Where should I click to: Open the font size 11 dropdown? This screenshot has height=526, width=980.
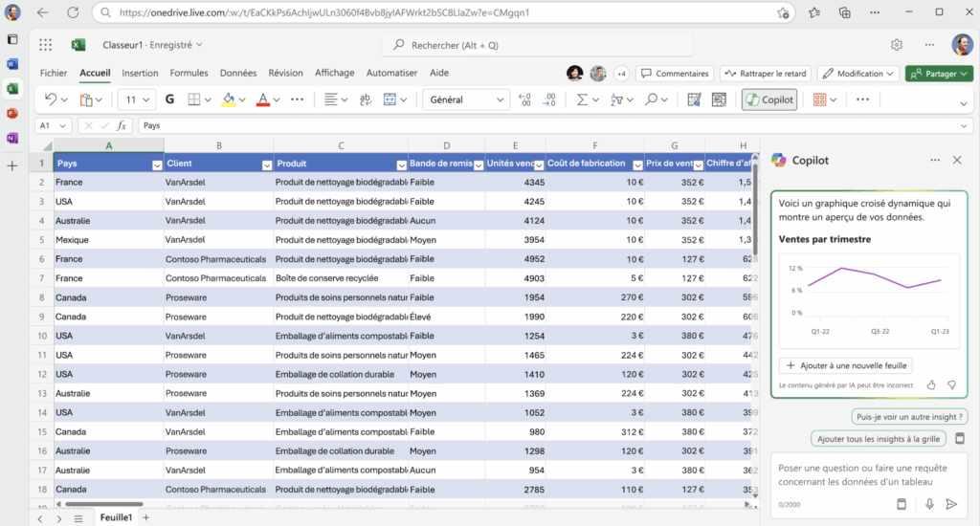[x=137, y=99]
